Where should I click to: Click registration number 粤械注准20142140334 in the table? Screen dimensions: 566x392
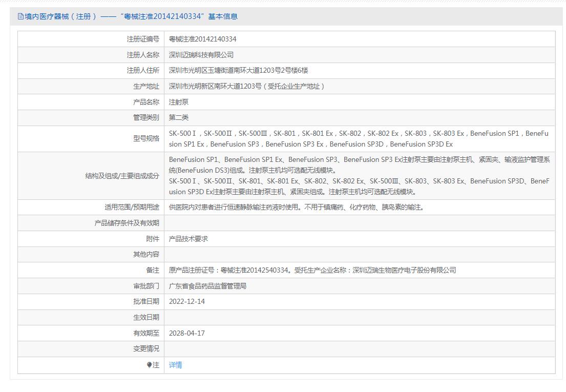(202, 39)
